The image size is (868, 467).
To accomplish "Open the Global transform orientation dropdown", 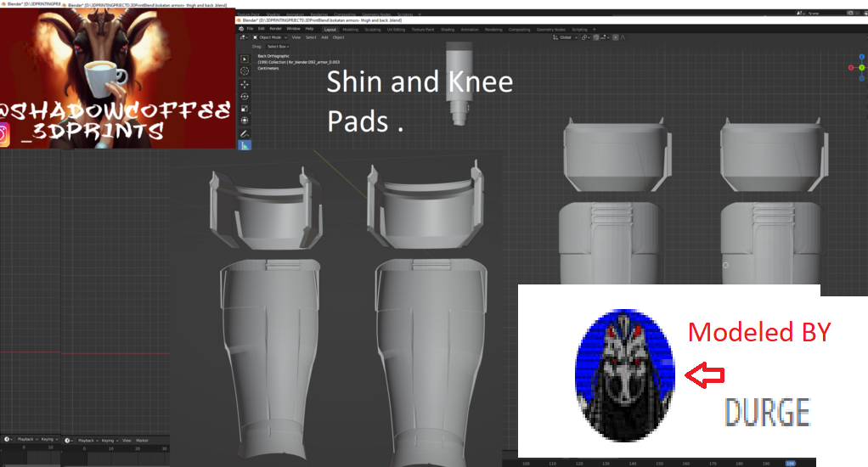I will pyautogui.click(x=565, y=37).
